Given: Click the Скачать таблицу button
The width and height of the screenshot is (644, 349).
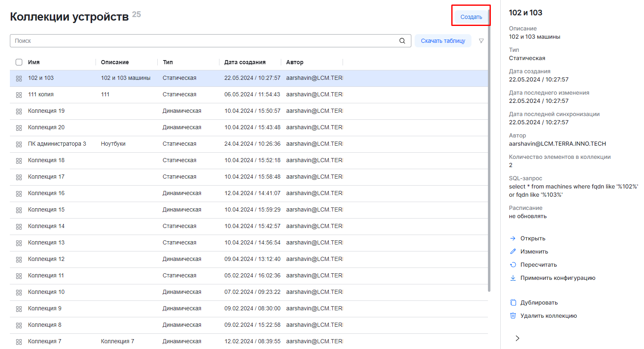Looking at the screenshot, I should tap(443, 41).
